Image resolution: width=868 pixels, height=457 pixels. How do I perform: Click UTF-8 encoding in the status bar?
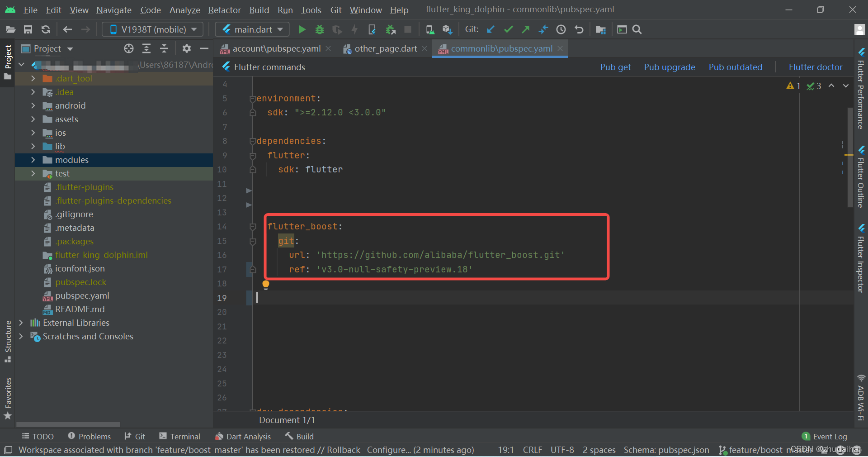pos(562,449)
